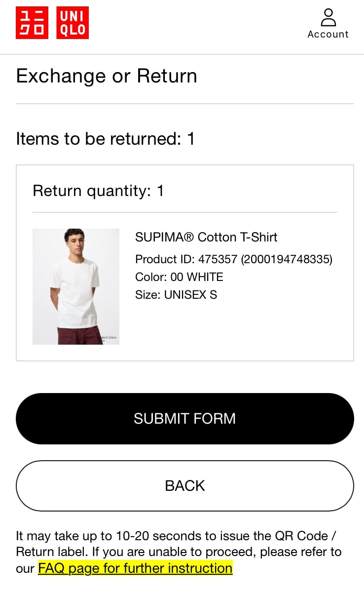Click the barcode number 2000194748335
The height and width of the screenshot is (595, 364).
(287, 259)
